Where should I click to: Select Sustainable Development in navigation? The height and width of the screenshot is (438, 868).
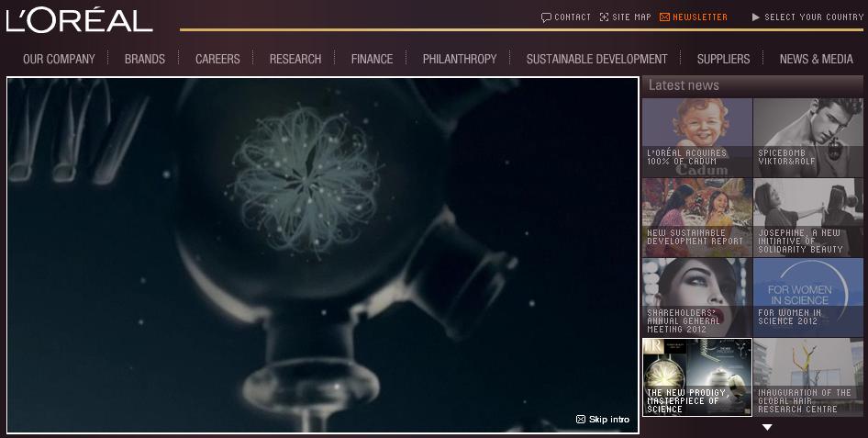pos(596,59)
